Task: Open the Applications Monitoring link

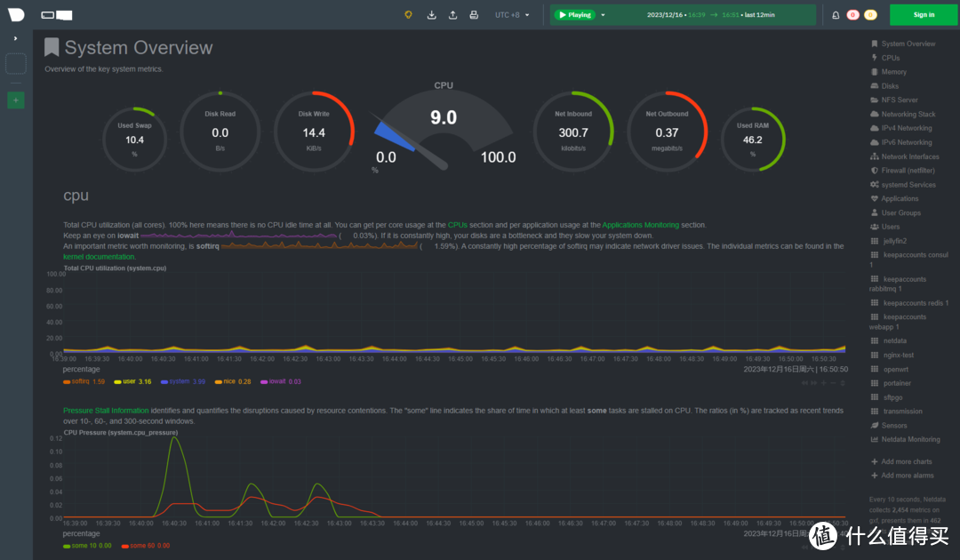Action: coord(640,225)
